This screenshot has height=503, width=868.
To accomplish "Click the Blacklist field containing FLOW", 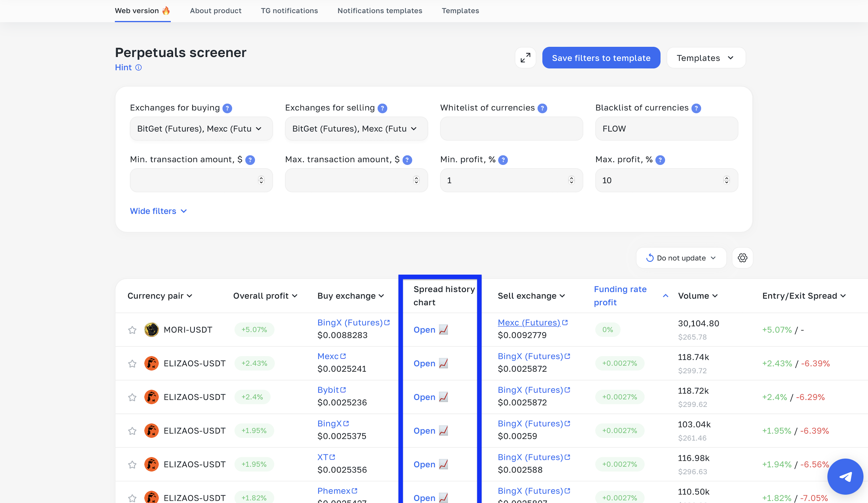I will 666,128.
